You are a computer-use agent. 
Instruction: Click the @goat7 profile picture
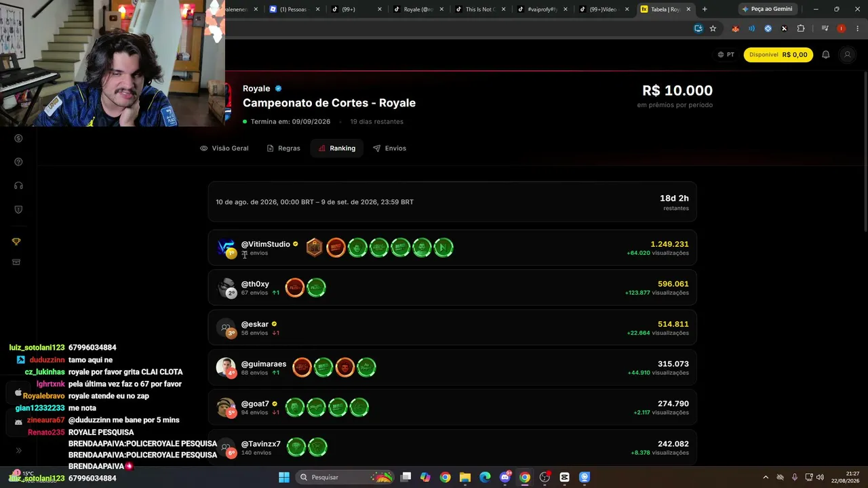pyautogui.click(x=226, y=407)
